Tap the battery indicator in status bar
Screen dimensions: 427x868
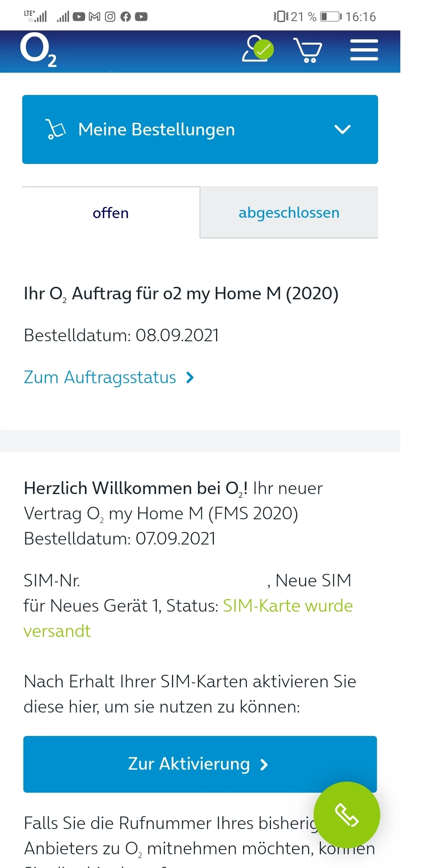(x=330, y=17)
